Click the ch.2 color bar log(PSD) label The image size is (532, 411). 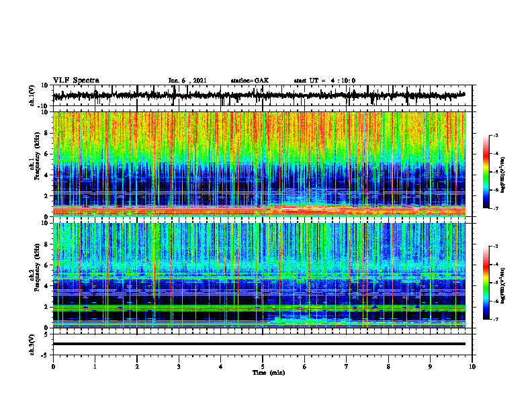(x=502, y=285)
